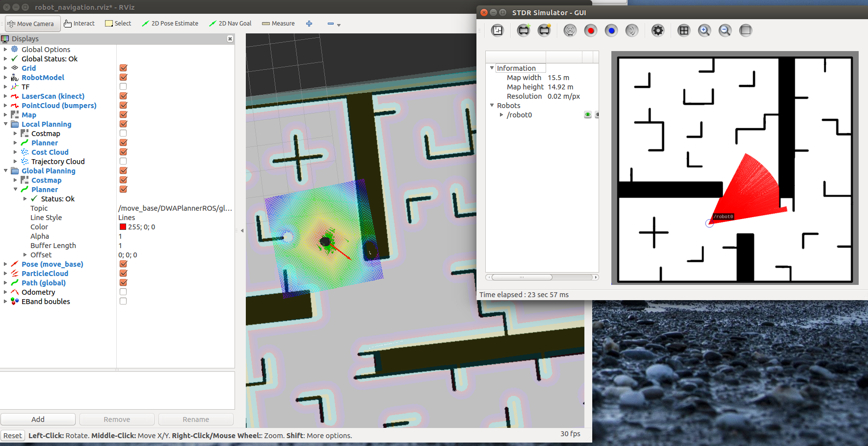Select the 2D Nav Goal tool
Viewport: 868px width, 446px height.
coord(230,24)
